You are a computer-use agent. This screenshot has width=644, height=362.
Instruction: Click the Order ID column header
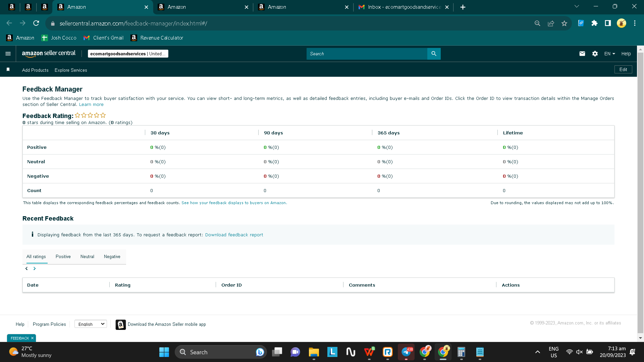coord(231,285)
